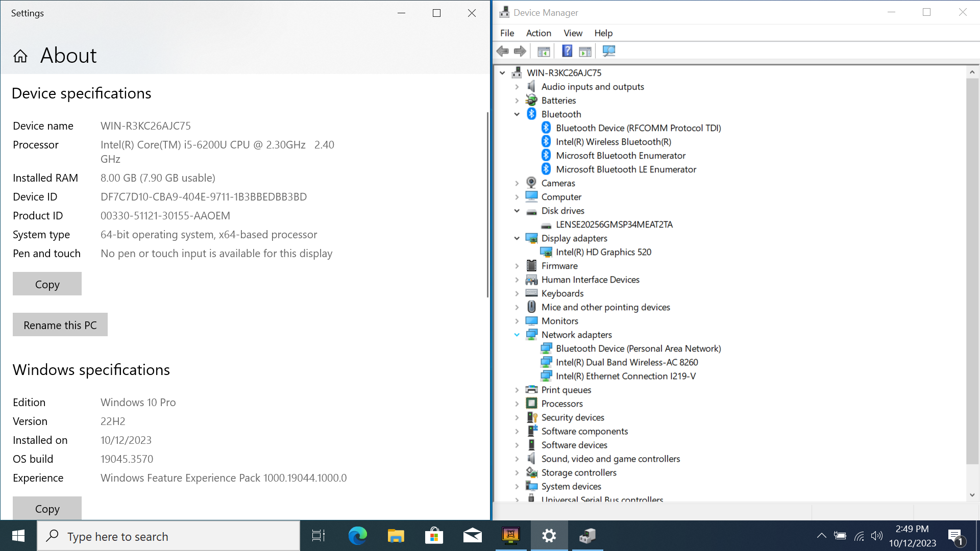Open Microsoft Edge from the taskbar

(357, 536)
